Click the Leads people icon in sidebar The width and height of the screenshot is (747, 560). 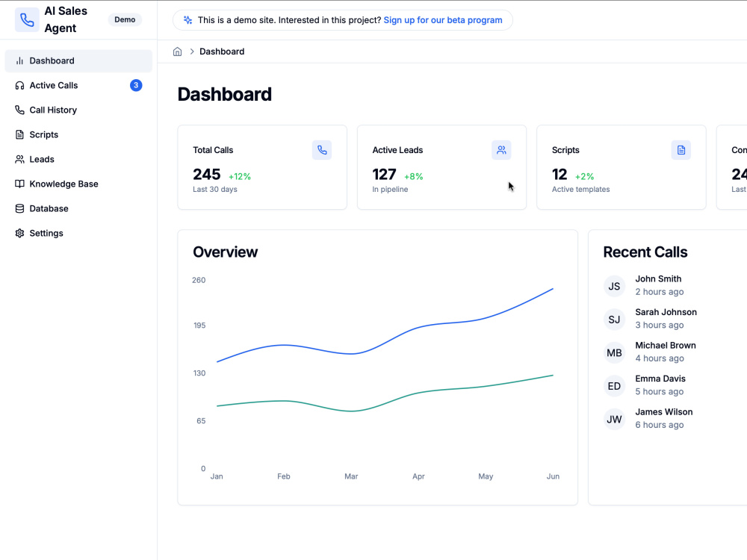(x=19, y=160)
